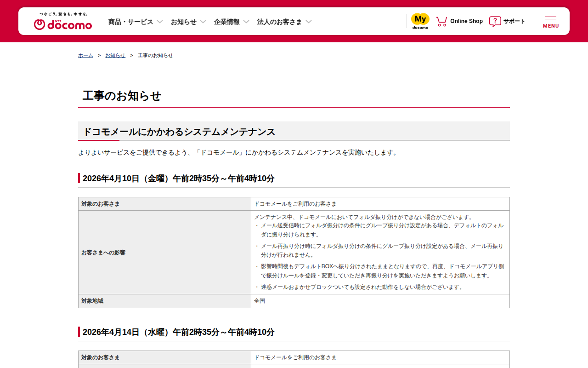
Task: Click the line メンテナンス中、ドコモメールにおいて
Action: (363, 217)
